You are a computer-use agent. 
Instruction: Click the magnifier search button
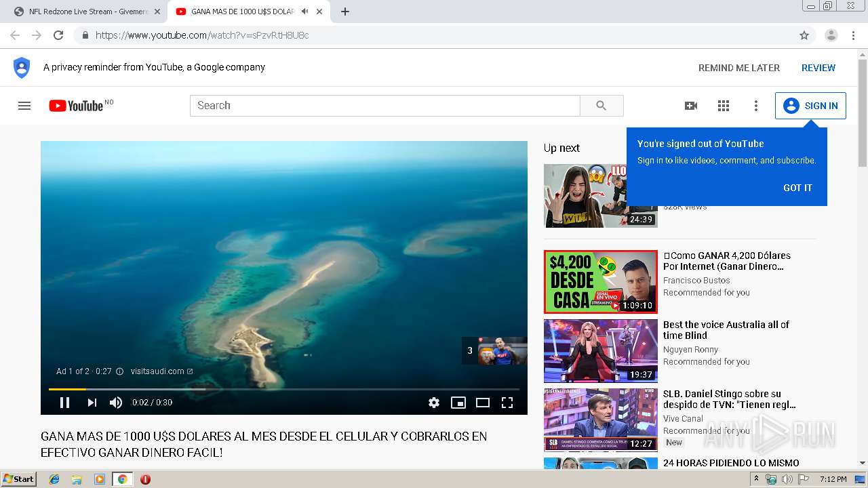(601, 106)
